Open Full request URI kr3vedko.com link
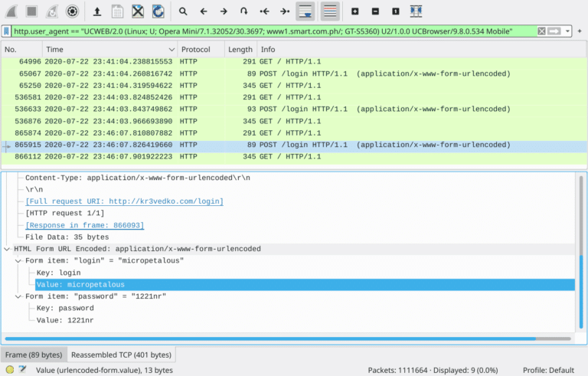Viewport: 588px width, 376px height. [x=124, y=201]
